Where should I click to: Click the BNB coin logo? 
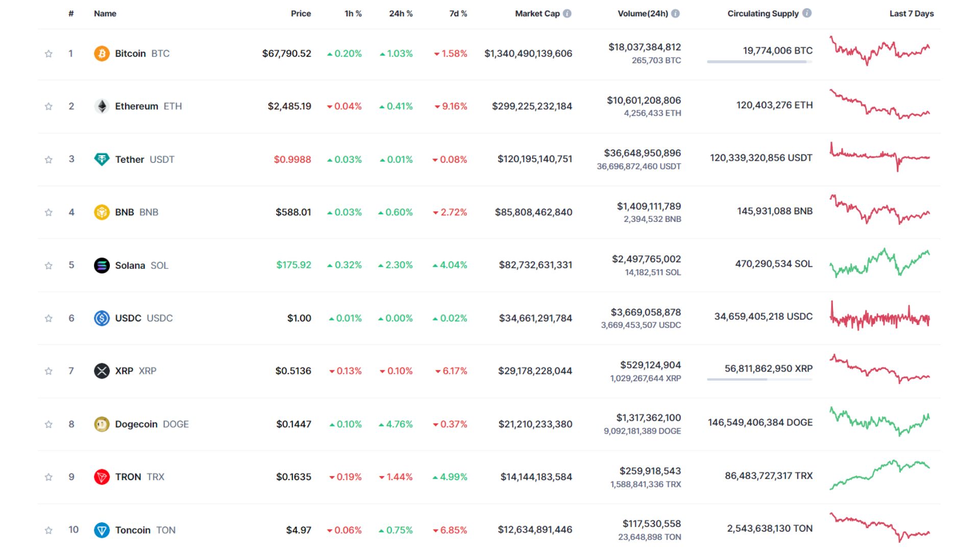[102, 212]
